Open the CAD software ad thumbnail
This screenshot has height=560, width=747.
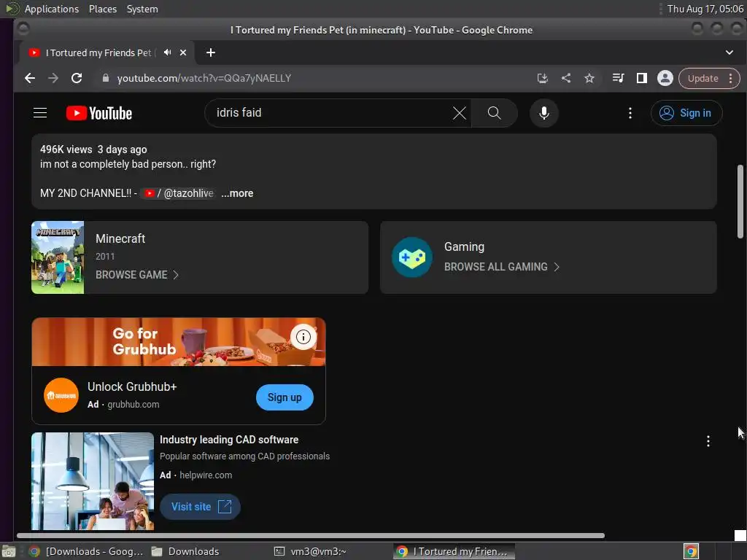pyautogui.click(x=93, y=481)
